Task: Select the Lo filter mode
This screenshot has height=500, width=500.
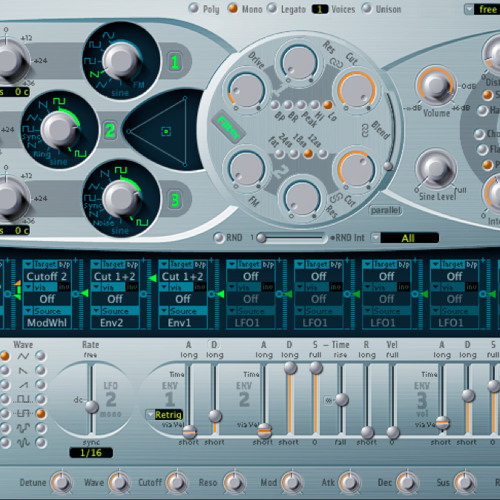Action: (328, 105)
